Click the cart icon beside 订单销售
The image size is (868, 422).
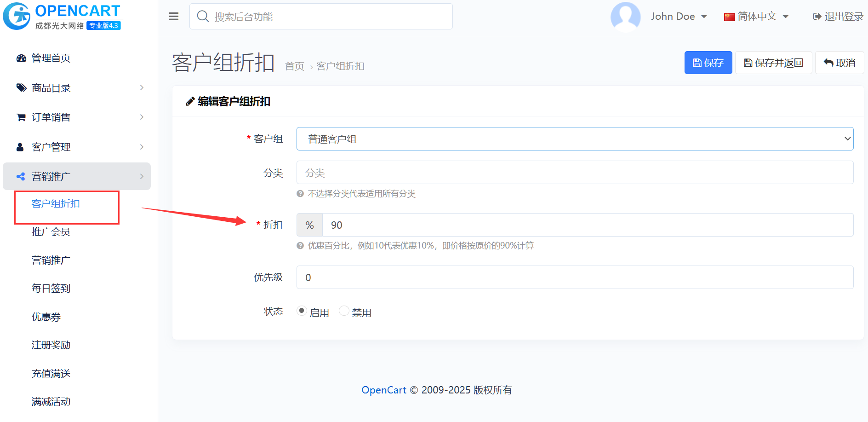21,117
